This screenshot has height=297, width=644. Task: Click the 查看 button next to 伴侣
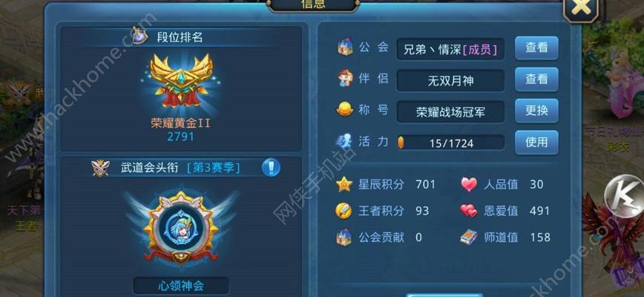pos(536,79)
